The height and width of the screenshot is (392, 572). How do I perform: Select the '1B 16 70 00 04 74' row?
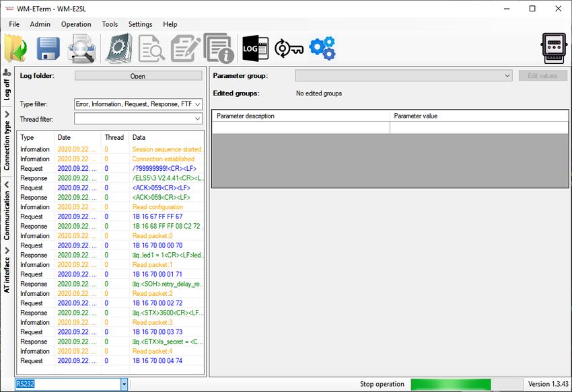tap(110, 360)
